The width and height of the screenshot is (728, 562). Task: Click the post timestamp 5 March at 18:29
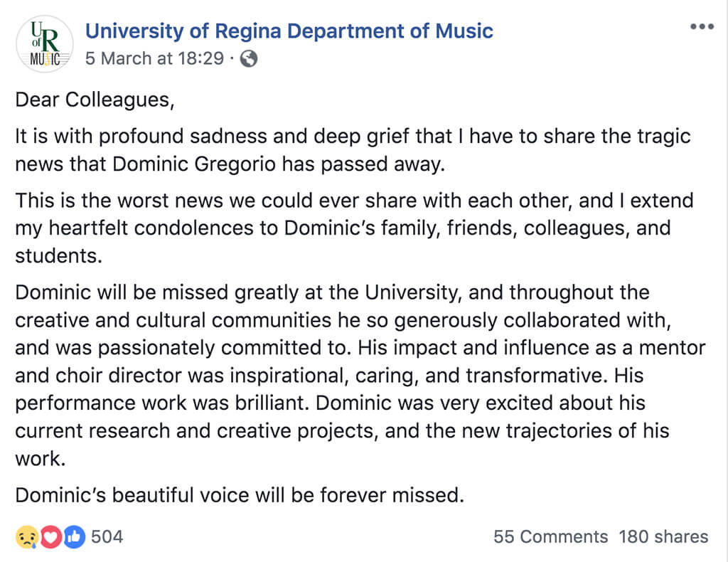[x=154, y=58]
